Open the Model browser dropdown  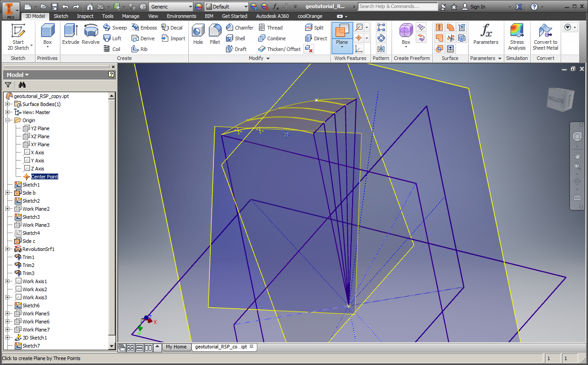coord(17,75)
